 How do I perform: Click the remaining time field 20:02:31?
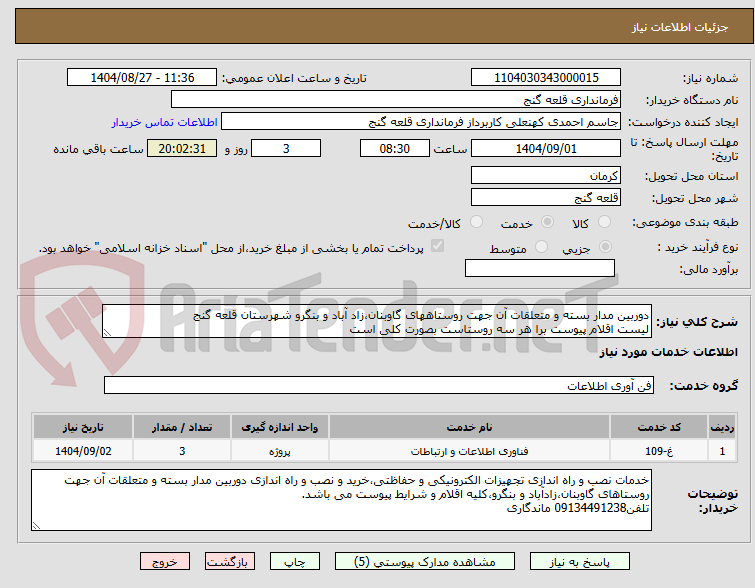[x=182, y=148]
